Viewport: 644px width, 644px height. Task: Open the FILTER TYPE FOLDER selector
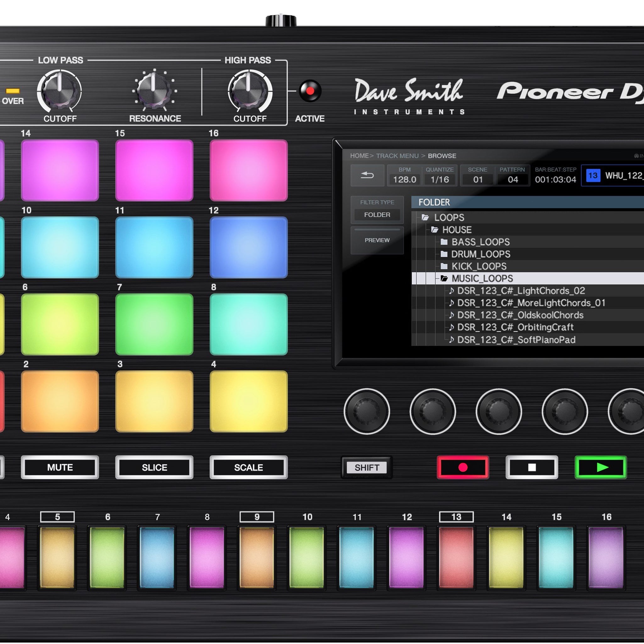point(377,210)
